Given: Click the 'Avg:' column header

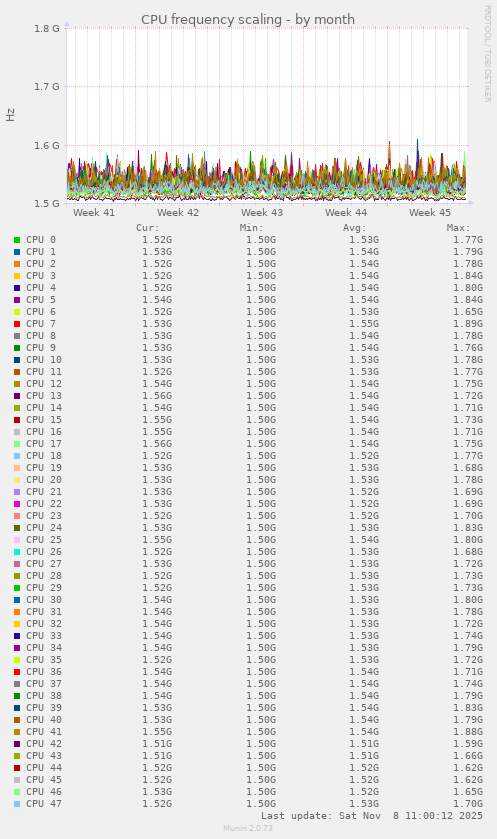Looking at the screenshot, I should [355, 228].
